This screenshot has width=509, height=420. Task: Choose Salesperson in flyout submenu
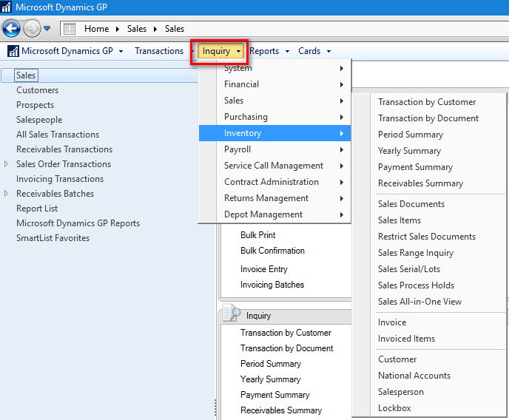pyautogui.click(x=400, y=391)
